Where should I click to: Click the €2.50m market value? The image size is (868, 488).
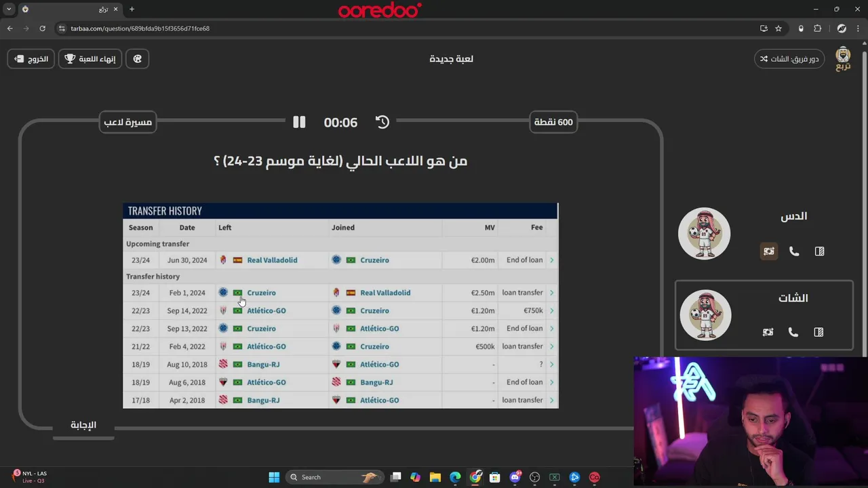[x=483, y=293]
